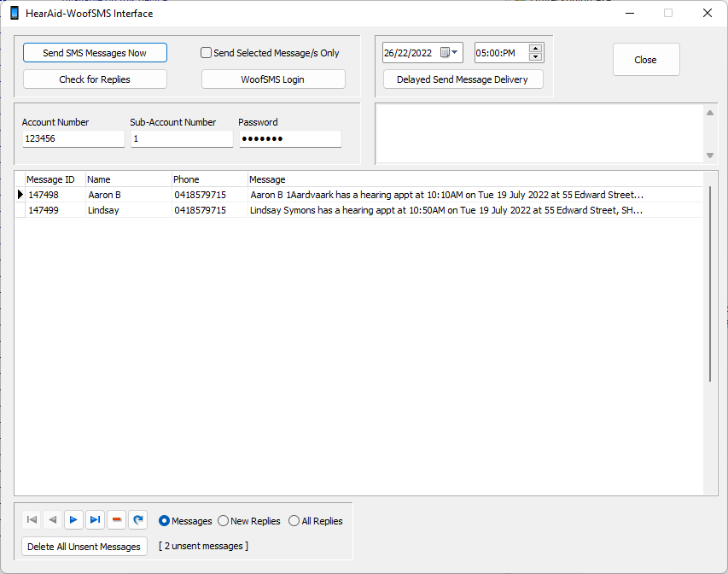Decrease time with the down spinner arrow
The height and width of the screenshot is (574, 728).
pyautogui.click(x=535, y=56)
